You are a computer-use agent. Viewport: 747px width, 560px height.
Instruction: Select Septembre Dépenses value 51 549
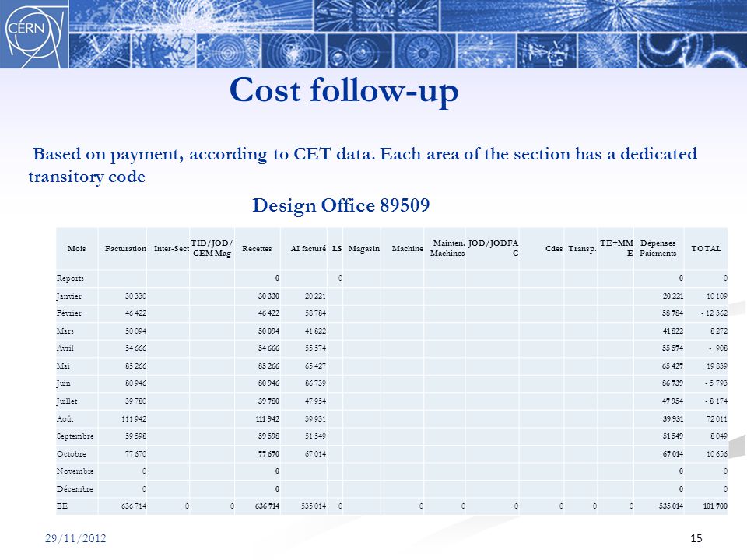672,436
